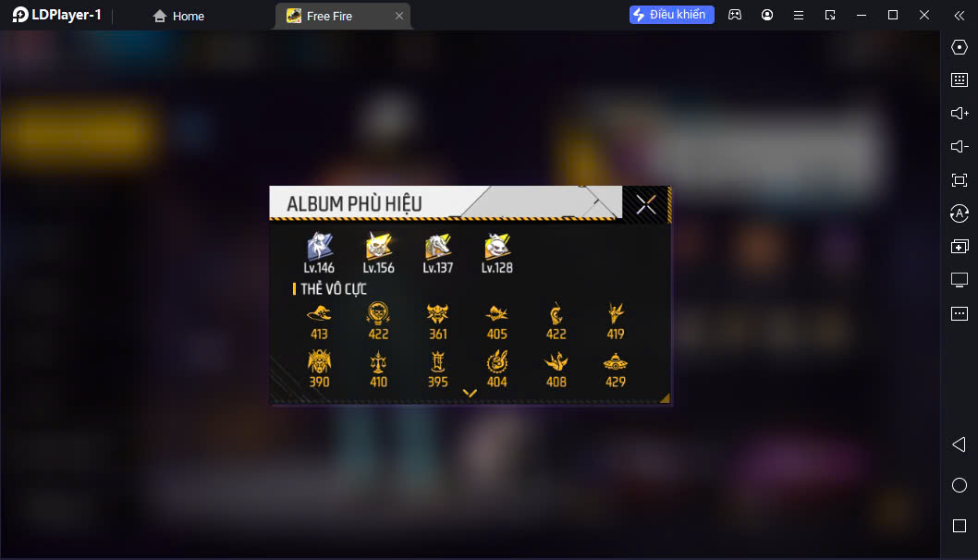Click the Điều khiển button
This screenshot has width=978, height=560.
point(671,15)
